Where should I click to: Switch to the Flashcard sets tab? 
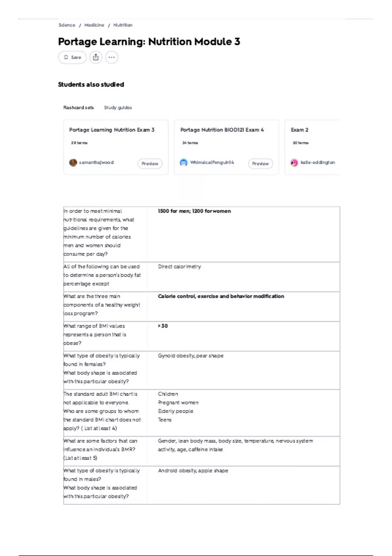pyautogui.click(x=78, y=108)
